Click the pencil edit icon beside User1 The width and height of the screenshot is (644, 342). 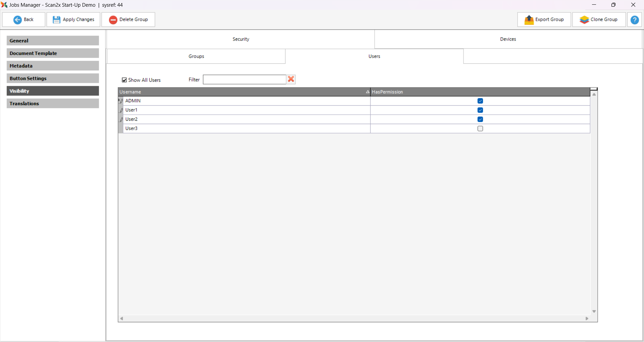(121, 110)
